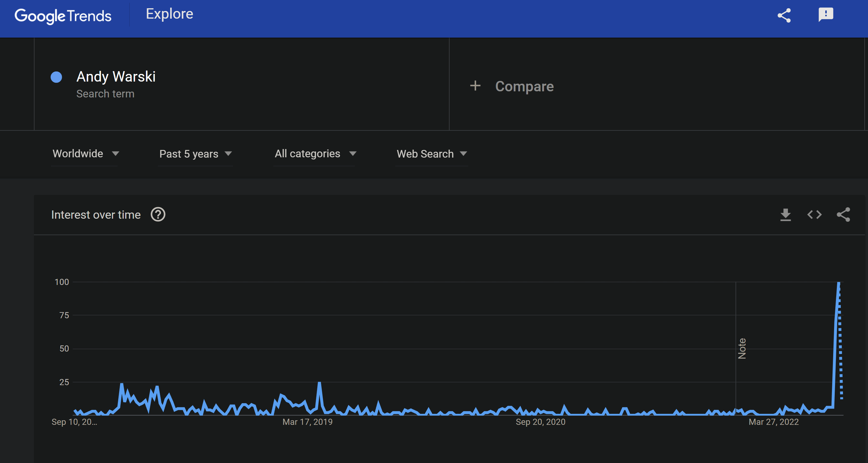Viewport: 868px width, 463px height.
Task: Open the Web Search type dropdown
Action: point(432,154)
